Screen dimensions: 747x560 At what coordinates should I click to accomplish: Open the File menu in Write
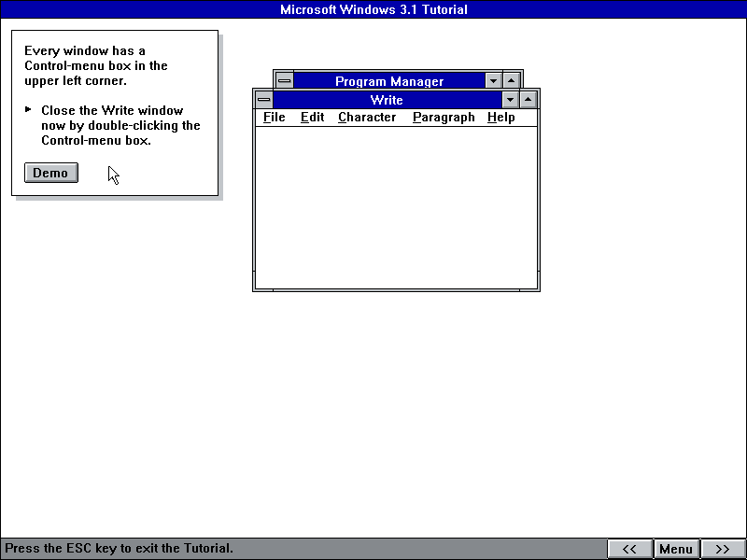(274, 118)
